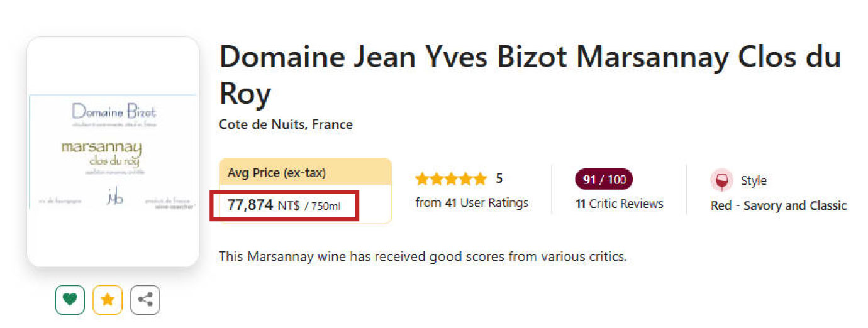The height and width of the screenshot is (328, 868).
Task: Click the 750ml bottle size text
Action: [x=327, y=206]
